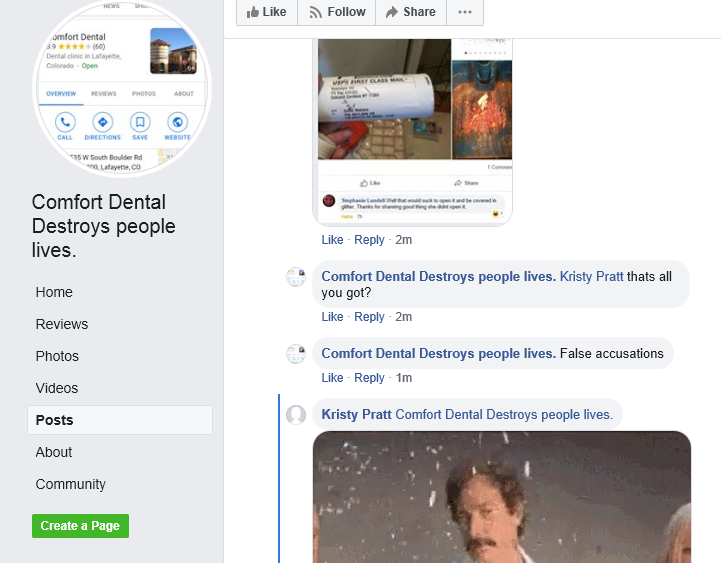Click the green Create a Page button
Viewport: 721px width, 563px height.
tap(80, 526)
